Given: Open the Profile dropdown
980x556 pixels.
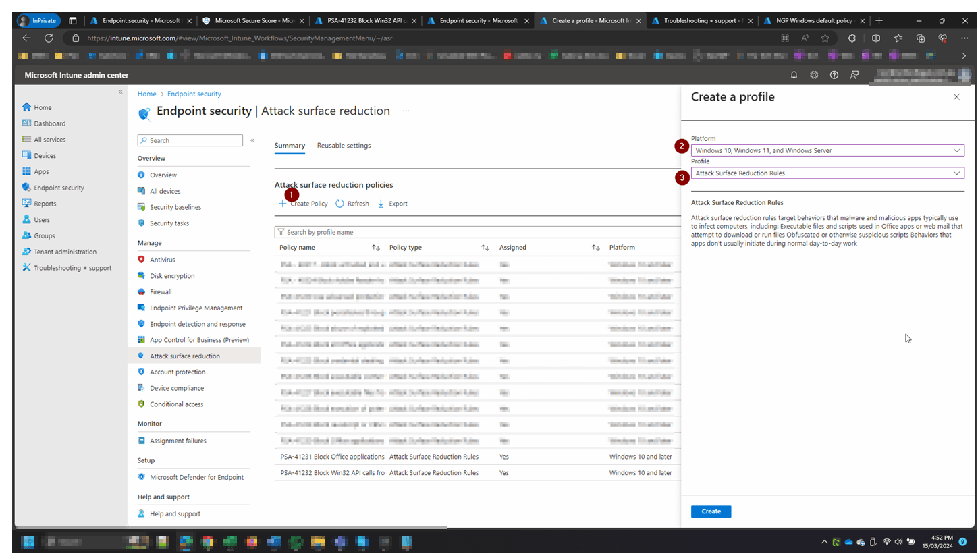Looking at the screenshot, I should click(x=827, y=173).
